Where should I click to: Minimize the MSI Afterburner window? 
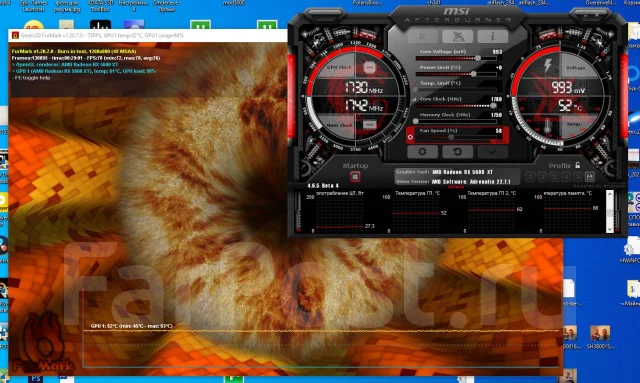click(x=585, y=15)
